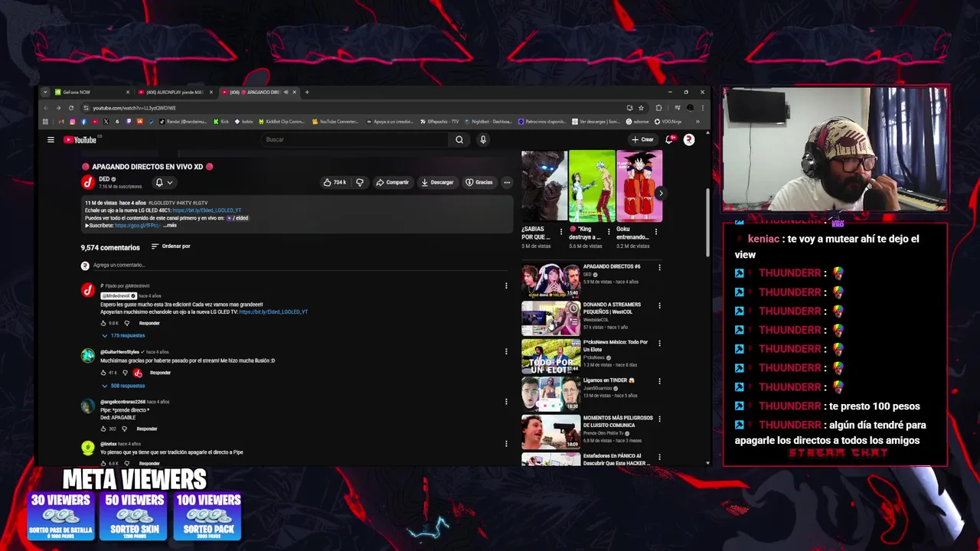This screenshot has height=551, width=980.
Task: Open options for DONANDO A STREAMERS PEQUEÑOS video
Action: (x=659, y=305)
